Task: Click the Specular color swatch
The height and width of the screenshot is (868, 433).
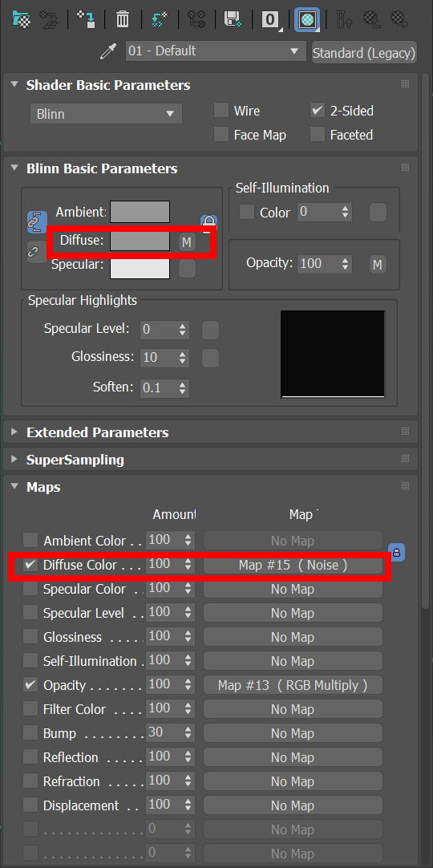Action: click(140, 268)
